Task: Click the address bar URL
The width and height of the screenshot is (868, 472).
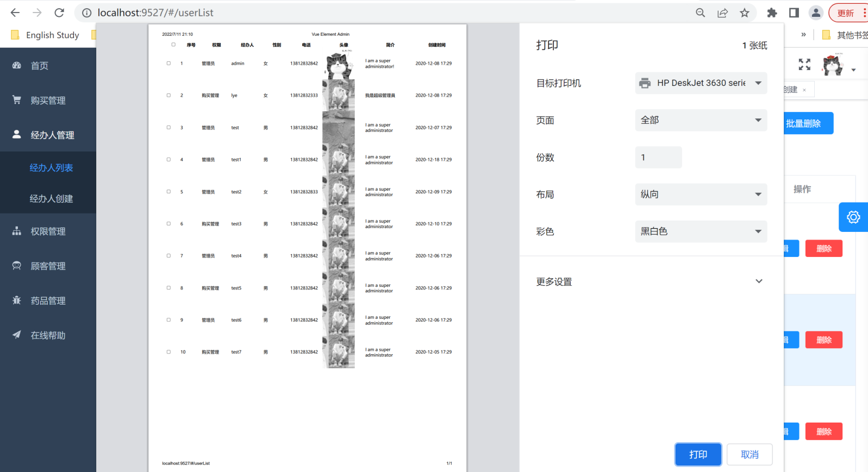Action: click(155, 12)
